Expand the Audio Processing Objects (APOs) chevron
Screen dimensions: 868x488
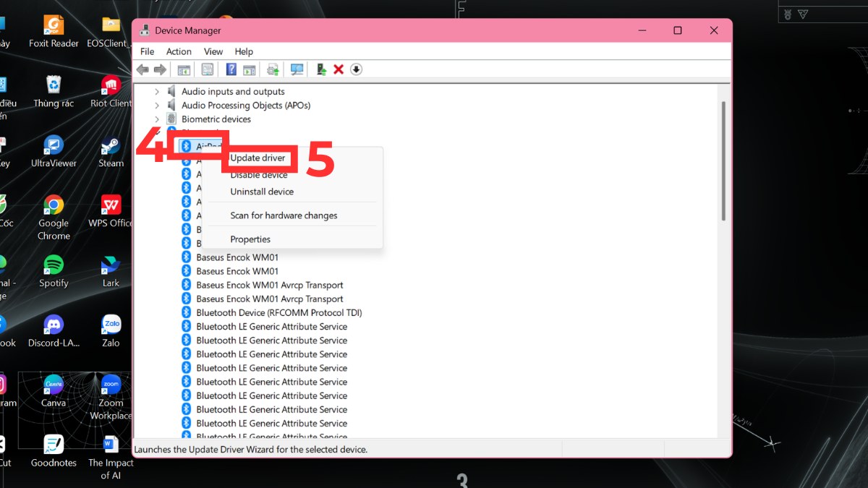point(157,106)
